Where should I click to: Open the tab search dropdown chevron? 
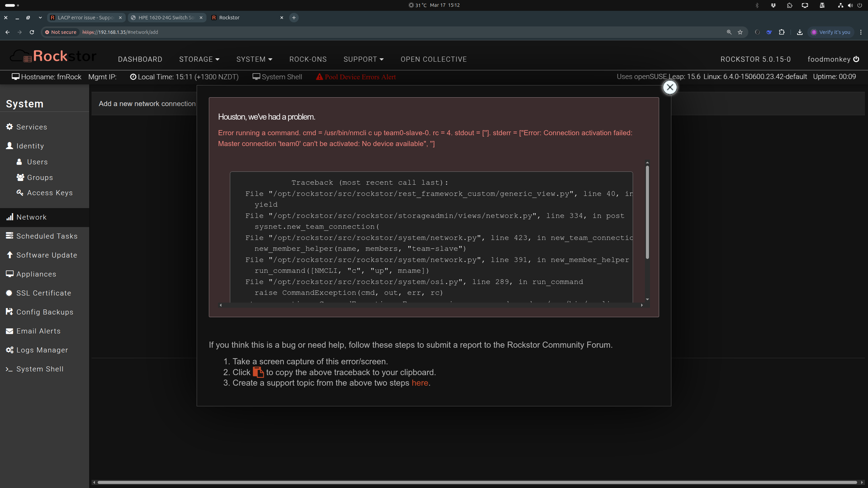[40, 18]
